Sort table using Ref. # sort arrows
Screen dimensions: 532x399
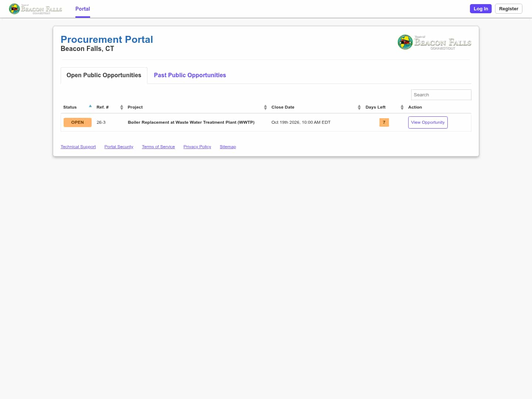pos(122,108)
